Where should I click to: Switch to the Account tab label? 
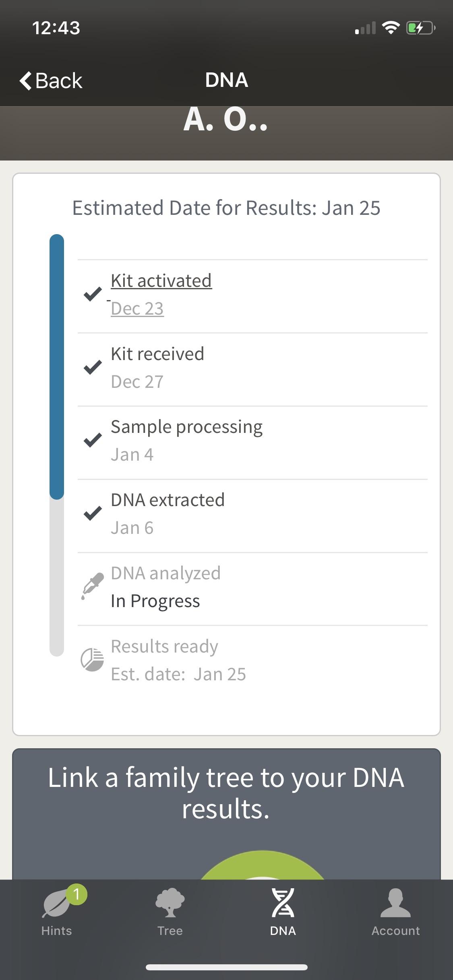pos(395,931)
